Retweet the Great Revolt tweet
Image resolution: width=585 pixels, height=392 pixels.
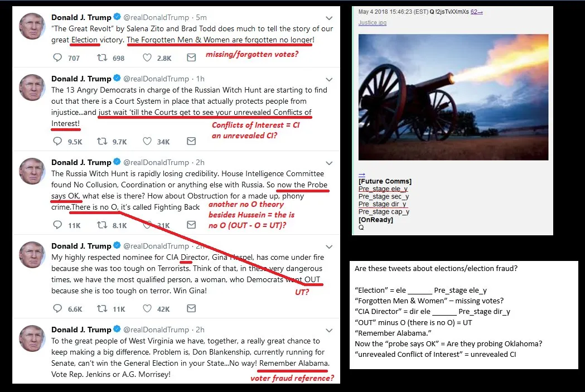tap(102, 57)
